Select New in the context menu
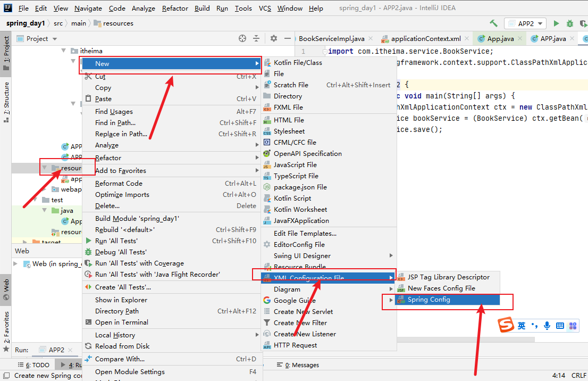The height and width of the screenshot is (381, 588). 171,63
